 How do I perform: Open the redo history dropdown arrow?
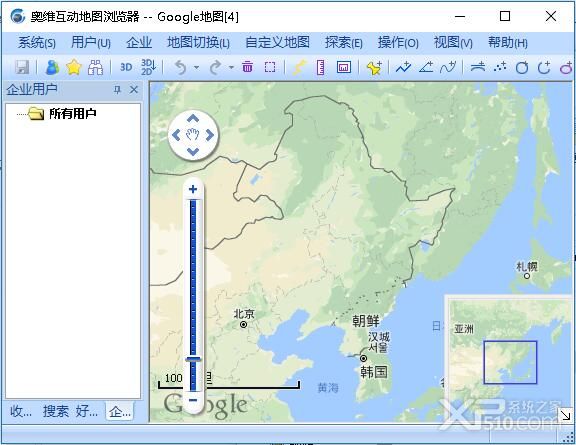point(231,67)
